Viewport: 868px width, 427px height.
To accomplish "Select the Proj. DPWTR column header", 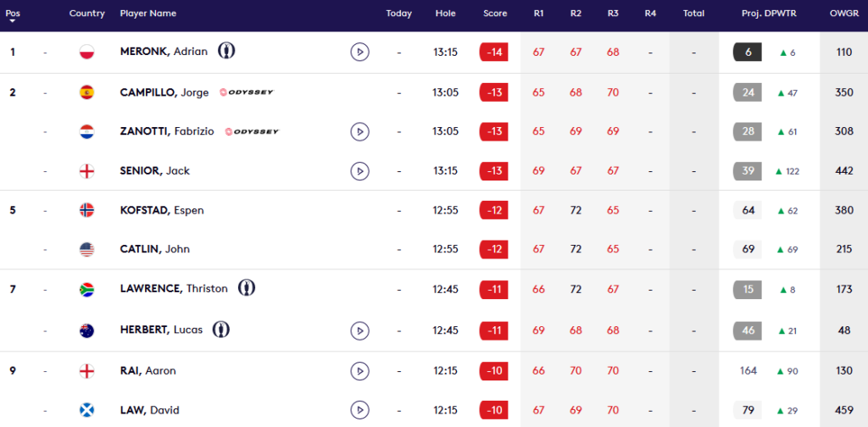I will (x=769, y=14).
